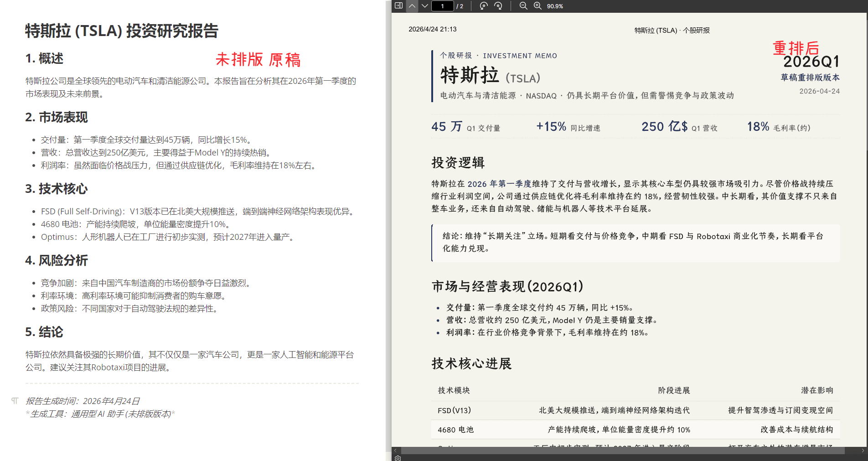
Task: Click the heading 5. 结论
Action: (x=44, y=332)
